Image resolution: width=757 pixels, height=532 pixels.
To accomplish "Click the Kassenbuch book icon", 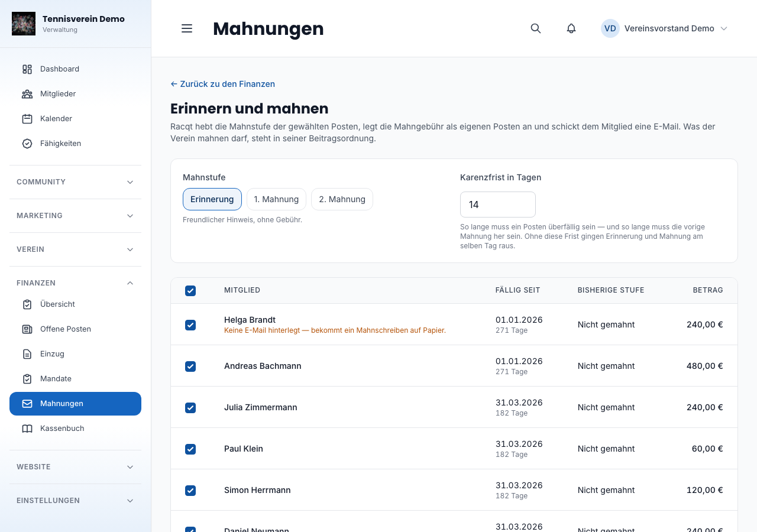I will point(27,429).
